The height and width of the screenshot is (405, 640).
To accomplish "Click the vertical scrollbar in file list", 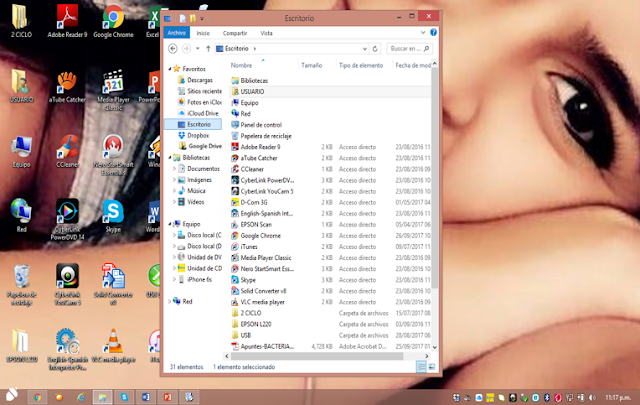I will pos(435,177).
